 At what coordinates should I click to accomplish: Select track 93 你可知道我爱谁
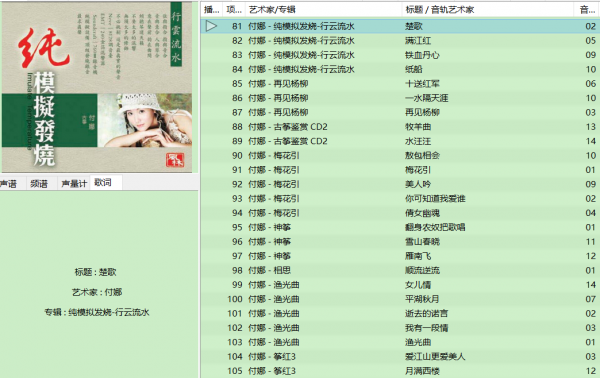coord(400,199)
